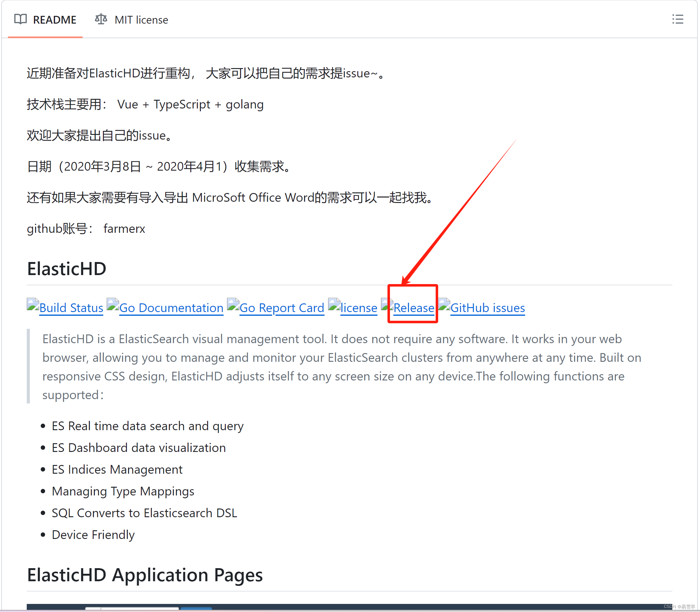The width and height of the screenshot is (700, 612).
Task: Open the GitHub issues badge link
Action: coord(488,308)
